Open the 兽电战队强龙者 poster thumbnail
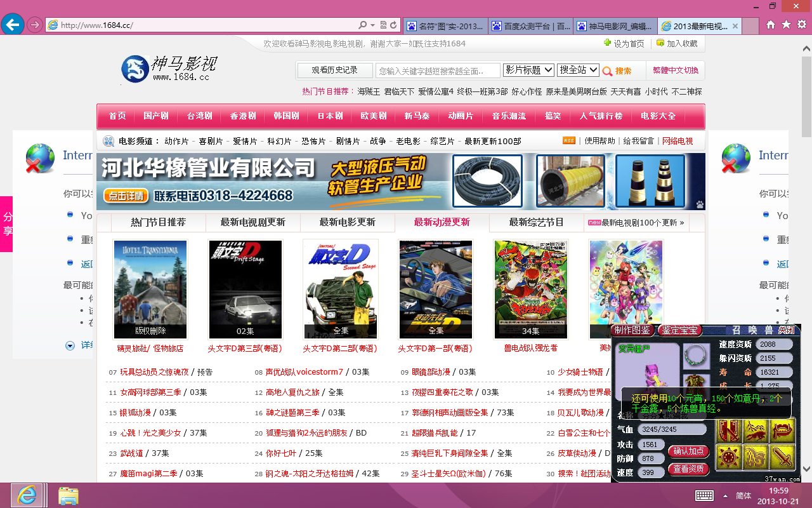Screen dimensions: 812x508 point(531,290)
